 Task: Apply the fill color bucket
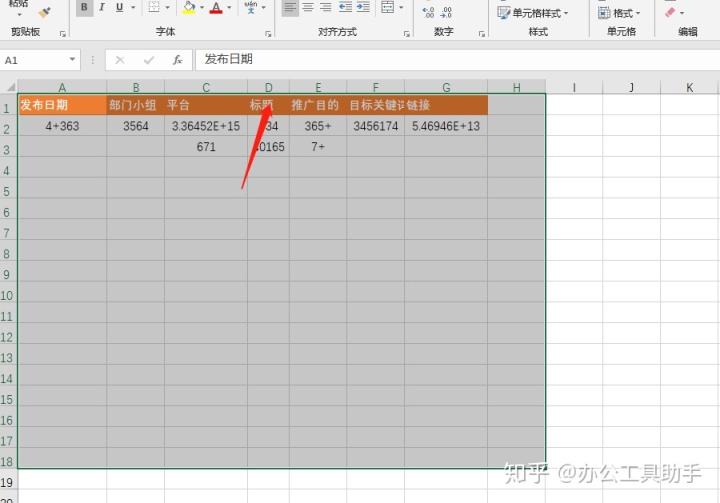point(188,7)
